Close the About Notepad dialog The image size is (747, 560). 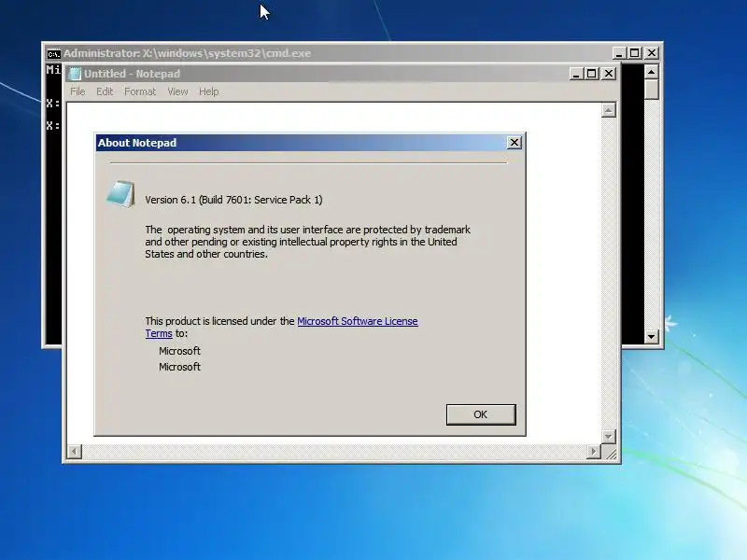pos(514,143)
